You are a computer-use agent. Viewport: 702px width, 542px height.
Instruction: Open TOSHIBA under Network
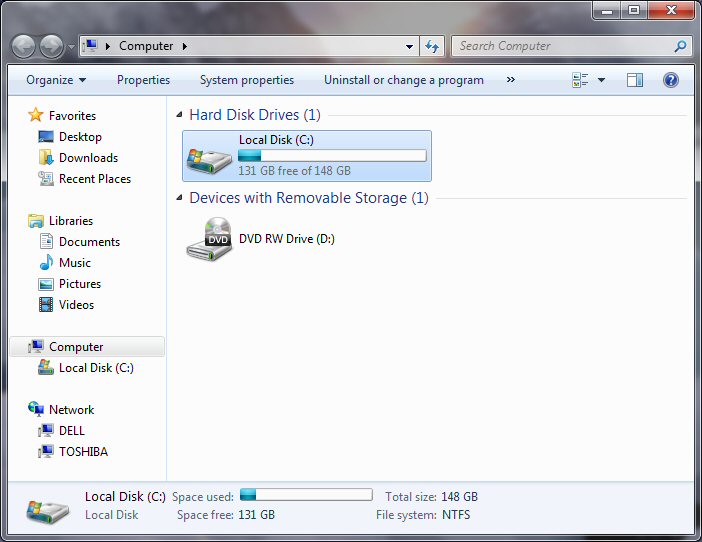83,452
